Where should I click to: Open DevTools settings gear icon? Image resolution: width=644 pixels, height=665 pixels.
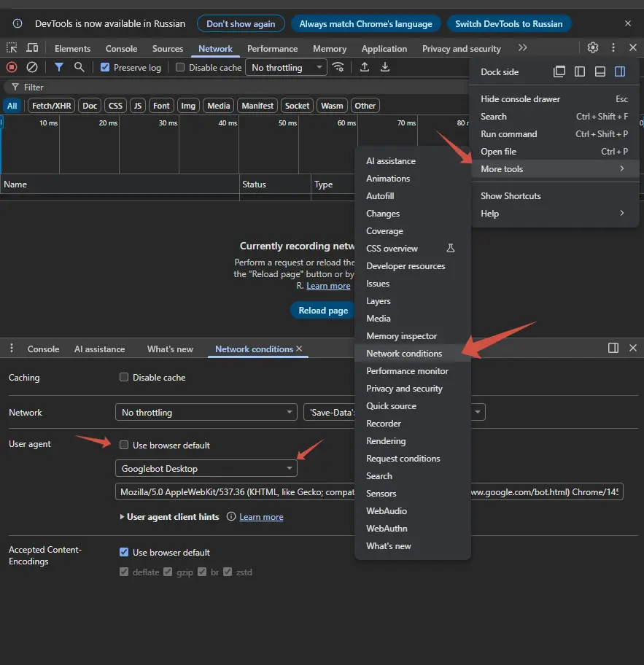pos(593,48)
